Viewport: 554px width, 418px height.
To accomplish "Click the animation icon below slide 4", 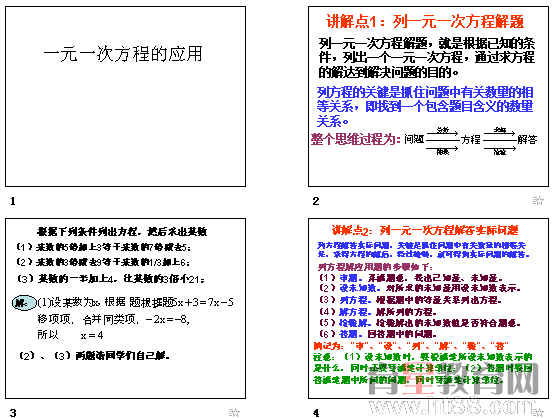I will [x=538, y=412].
